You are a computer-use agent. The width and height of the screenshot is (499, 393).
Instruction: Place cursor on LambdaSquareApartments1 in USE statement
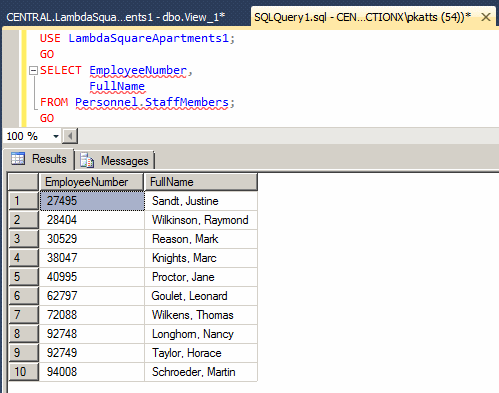pos(149,38)
